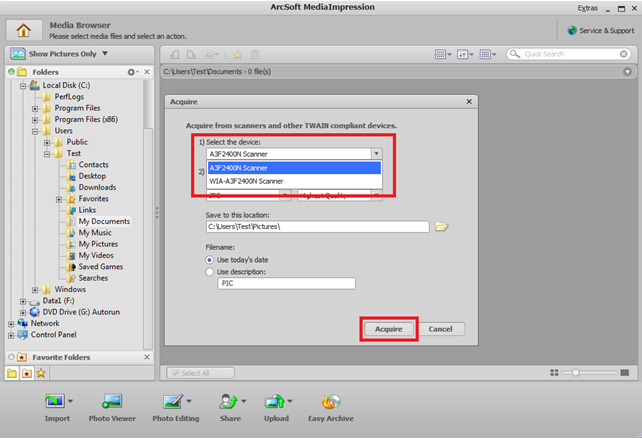Click the large thumbnails icon

pyautogui.click(x=625, y=373)
